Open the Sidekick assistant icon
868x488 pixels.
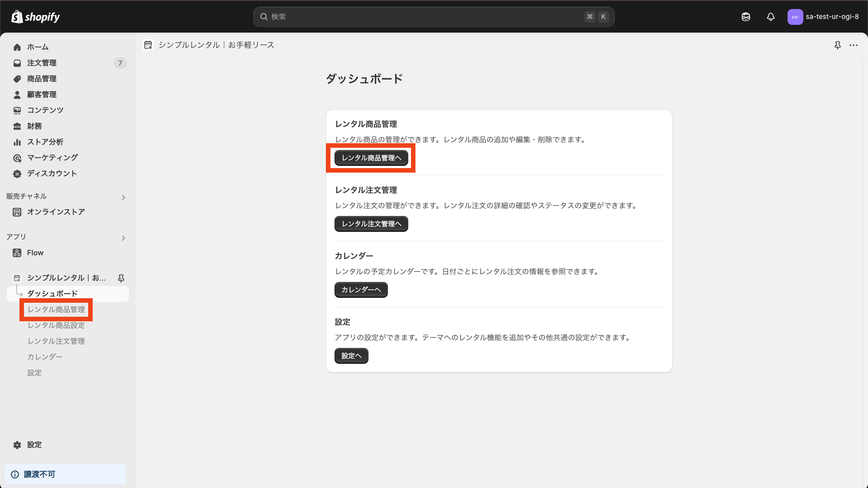click(x=745, y=17)
